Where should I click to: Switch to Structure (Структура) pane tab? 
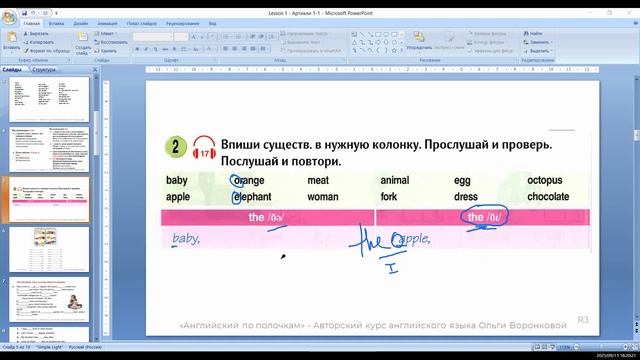44,70
